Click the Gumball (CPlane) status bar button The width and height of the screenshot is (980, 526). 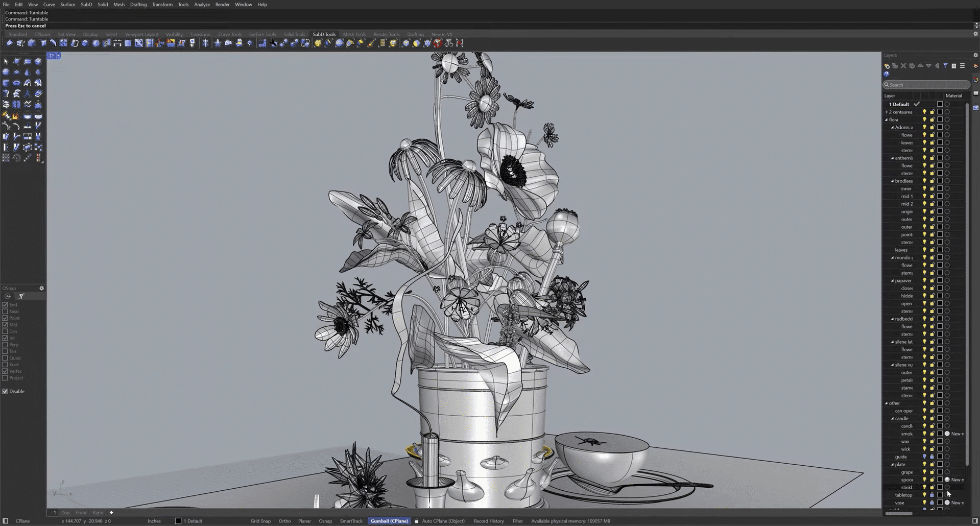point(389,521)
